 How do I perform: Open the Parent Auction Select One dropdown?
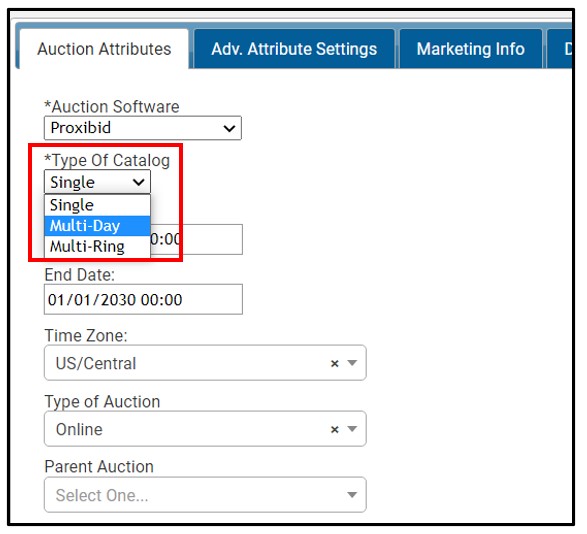[205, 495]
